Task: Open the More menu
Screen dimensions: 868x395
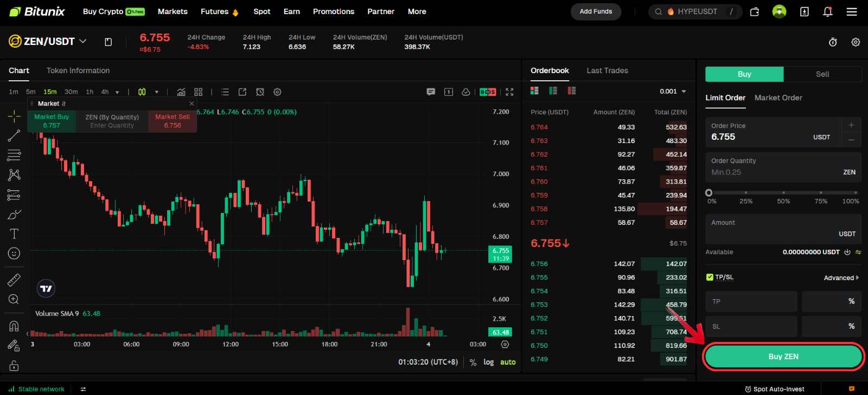Action: pyautogui.click(x=417, y=11)
